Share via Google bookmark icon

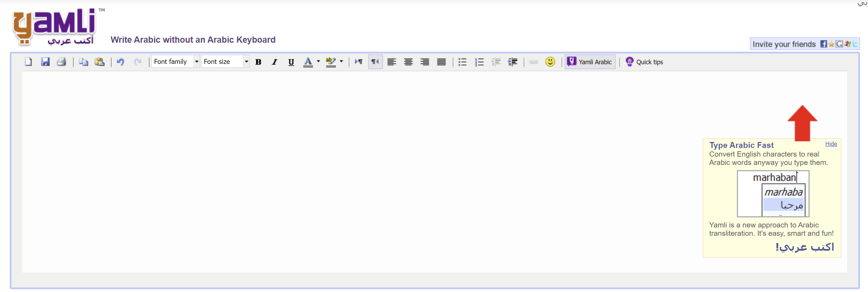839,44
